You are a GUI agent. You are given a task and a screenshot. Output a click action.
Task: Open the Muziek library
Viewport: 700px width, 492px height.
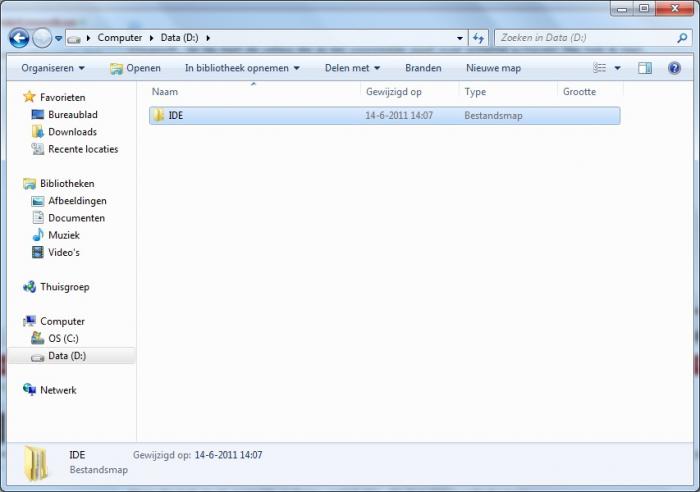pyautogui.click(x=64, y=235)
